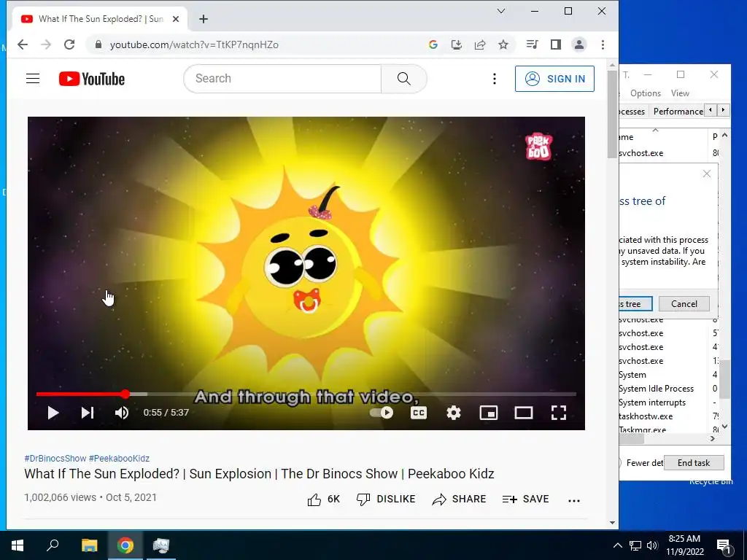Click the Chrome back arrow
Screen dimensions: 747x560
point(23,44)
